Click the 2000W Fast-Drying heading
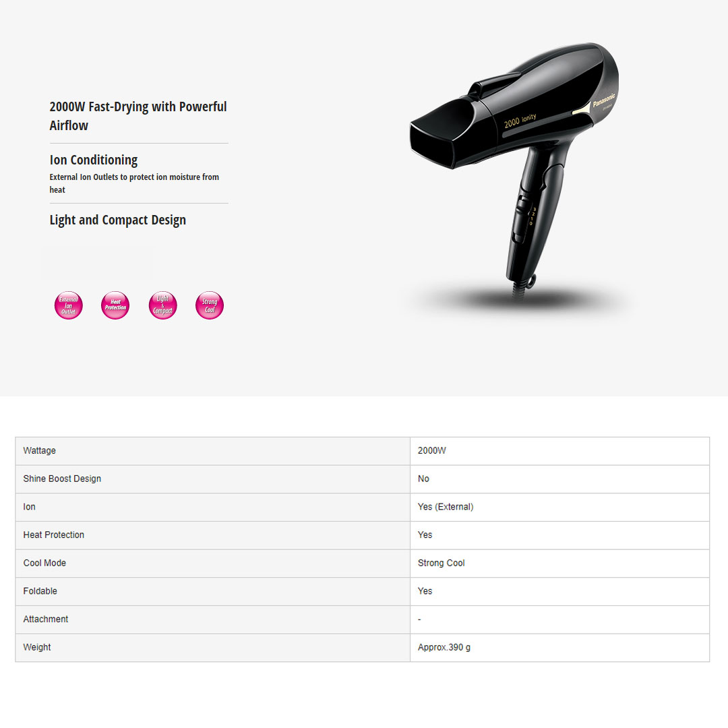 coord(138,116)
